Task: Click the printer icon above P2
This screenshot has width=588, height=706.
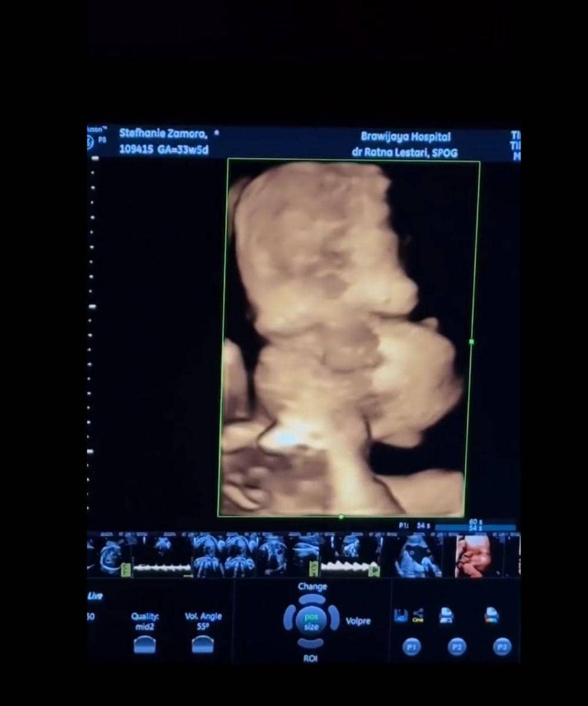Action: pos(446,615)
